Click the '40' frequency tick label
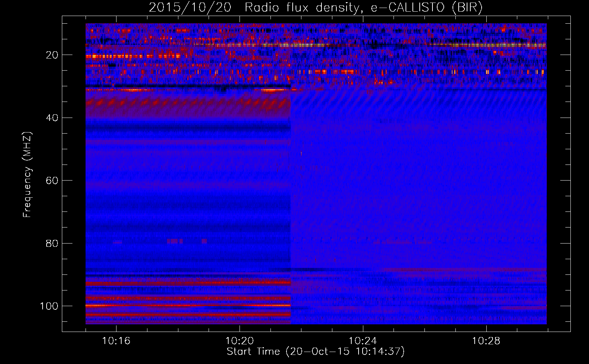589x364 pixels. coord(52,118)
